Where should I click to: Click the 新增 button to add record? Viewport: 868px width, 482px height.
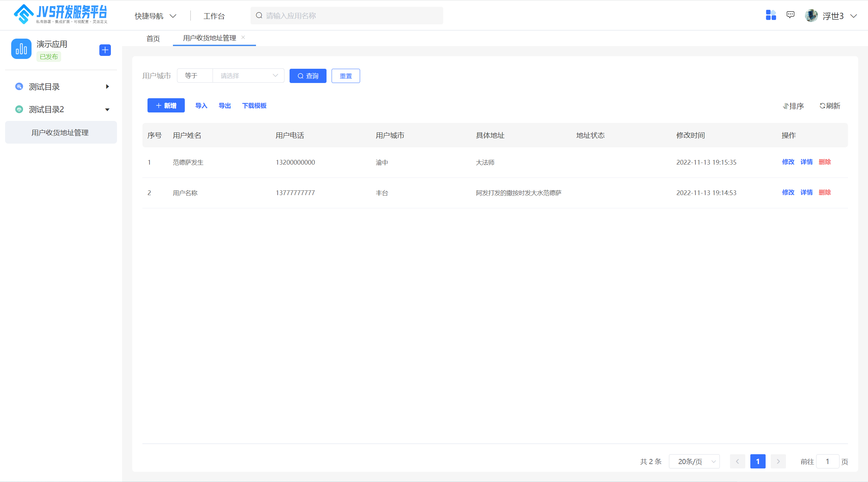pyautogui.click(x=165, y=106)
